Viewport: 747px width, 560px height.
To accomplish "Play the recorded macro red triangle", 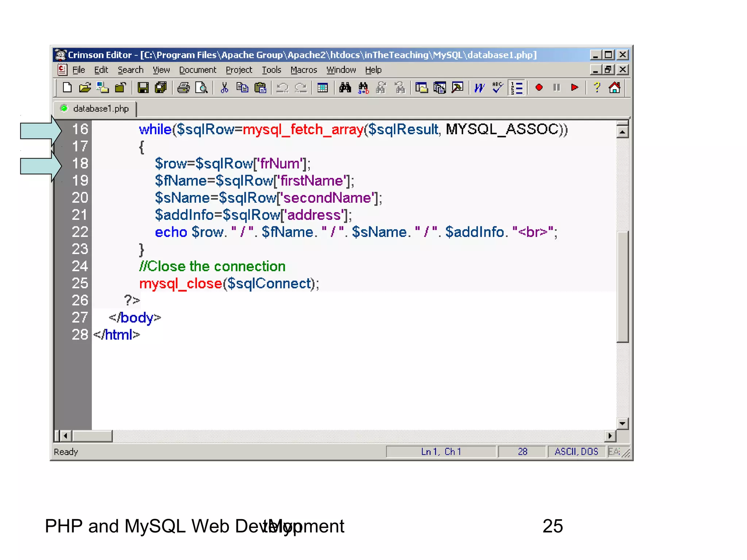I will (x=574, y=87).
